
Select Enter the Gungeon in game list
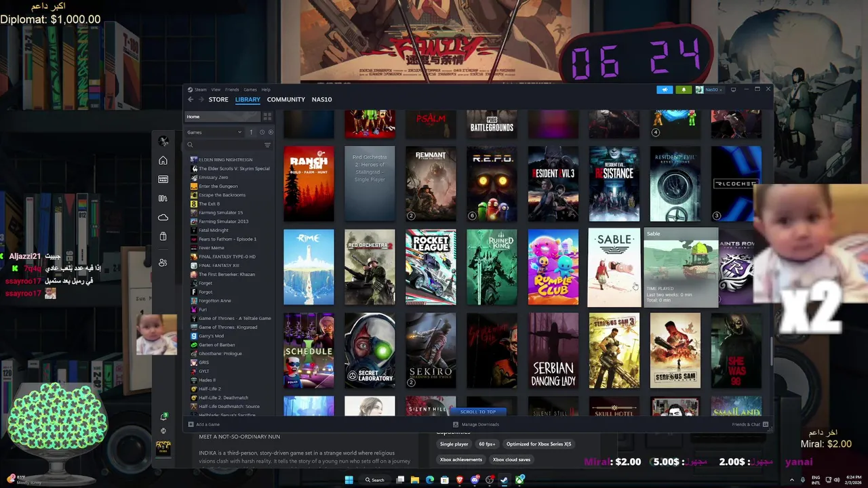coord(218,186)
